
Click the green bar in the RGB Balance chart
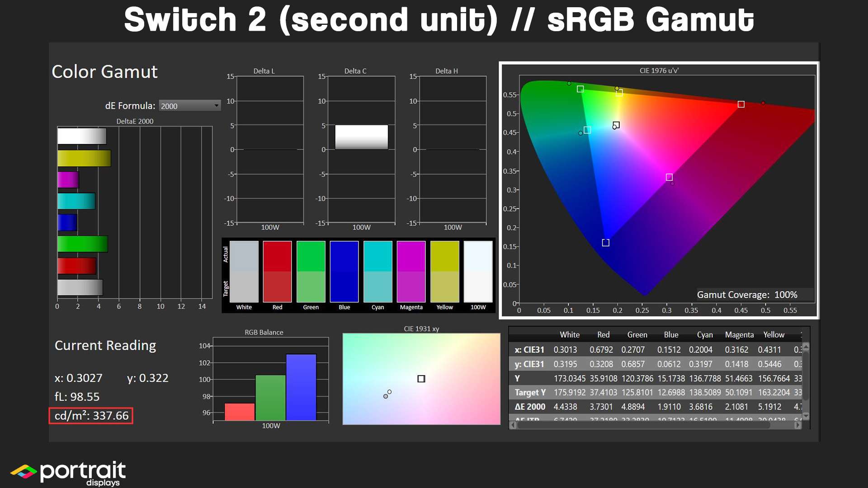(270, 398)
